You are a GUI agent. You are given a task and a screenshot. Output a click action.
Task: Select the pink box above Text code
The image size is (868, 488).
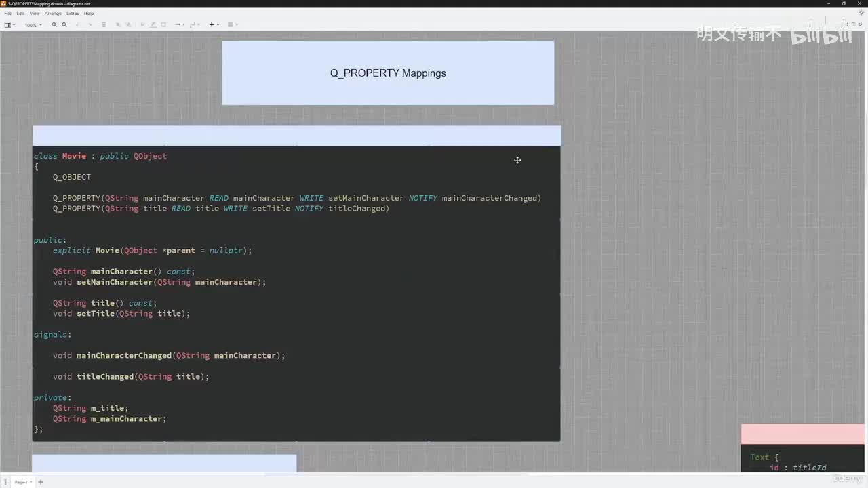pyautogui.click(x=803, y=434)
